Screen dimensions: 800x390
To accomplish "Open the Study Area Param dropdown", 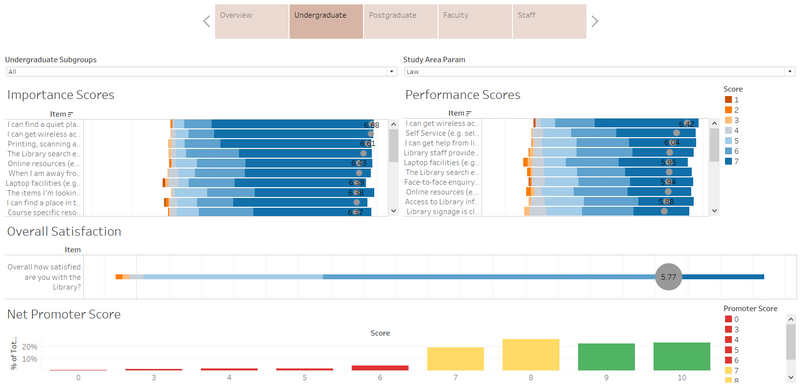I will pyautogui.click(x=599, y=72).
